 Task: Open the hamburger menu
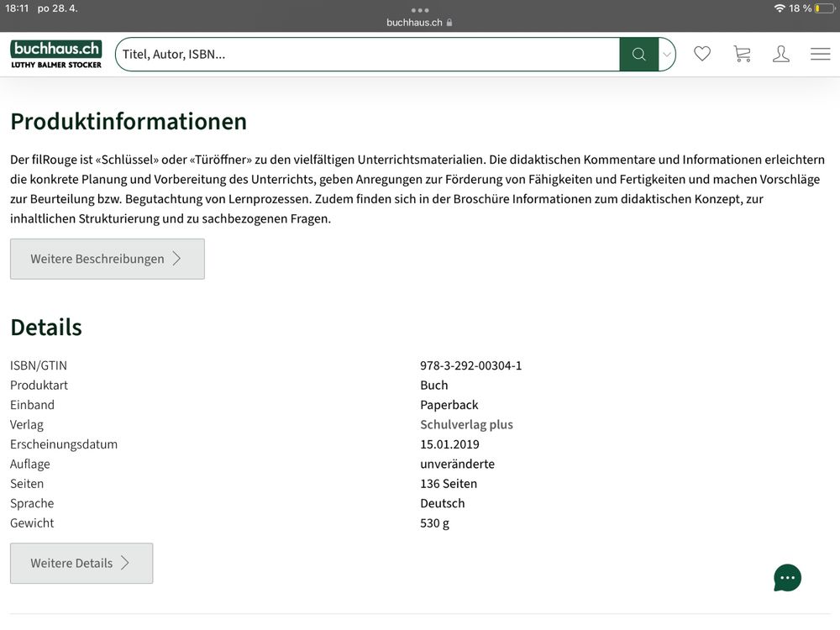820,54
